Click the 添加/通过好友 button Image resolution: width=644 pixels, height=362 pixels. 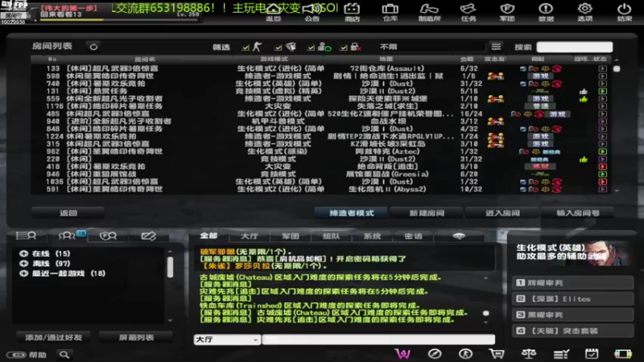coord(54,337)
